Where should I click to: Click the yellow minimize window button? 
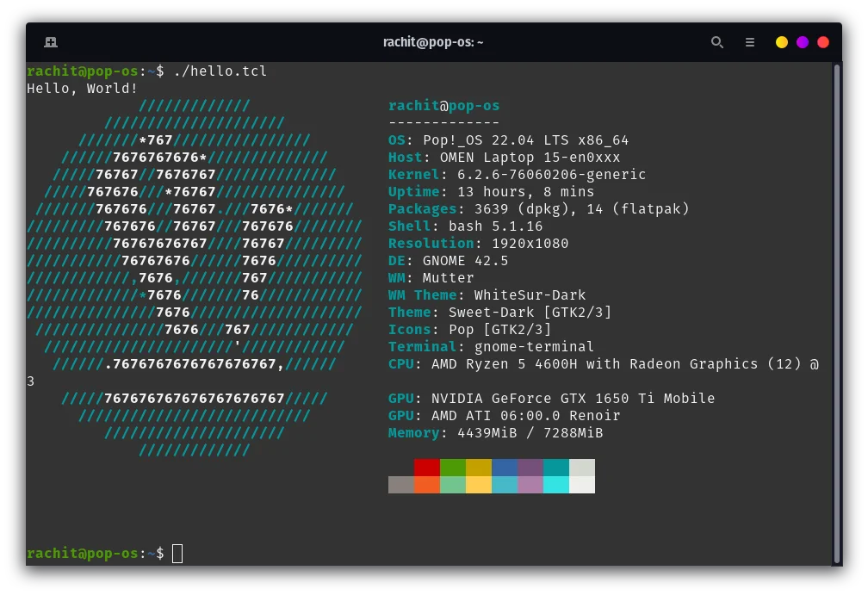(782, 42)
